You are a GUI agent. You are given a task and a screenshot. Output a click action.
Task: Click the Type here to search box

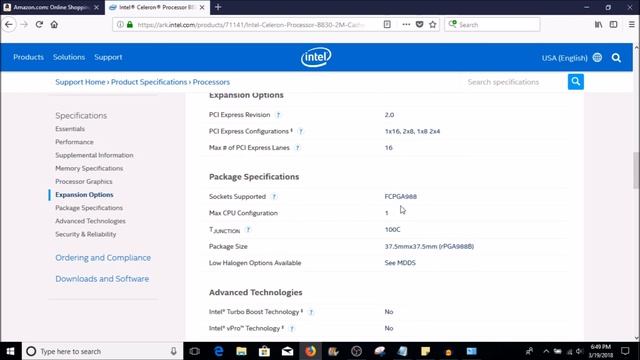point(102,351)
